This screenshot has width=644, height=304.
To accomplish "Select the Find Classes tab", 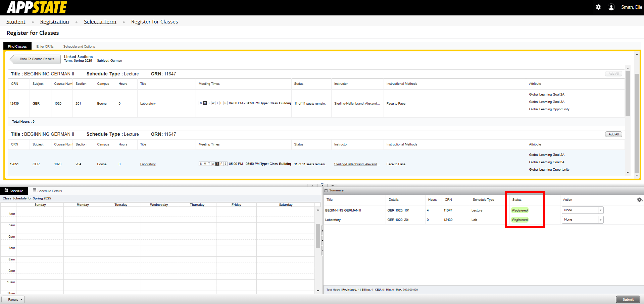I will tap(17, 46).
